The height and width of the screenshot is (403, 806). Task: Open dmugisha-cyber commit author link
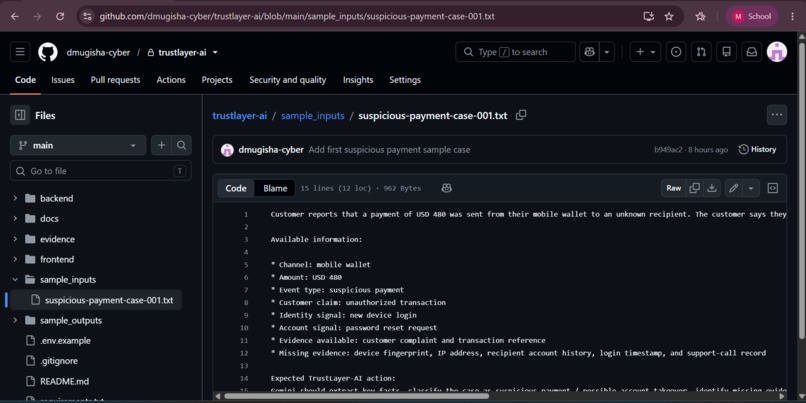coord(271,150)
